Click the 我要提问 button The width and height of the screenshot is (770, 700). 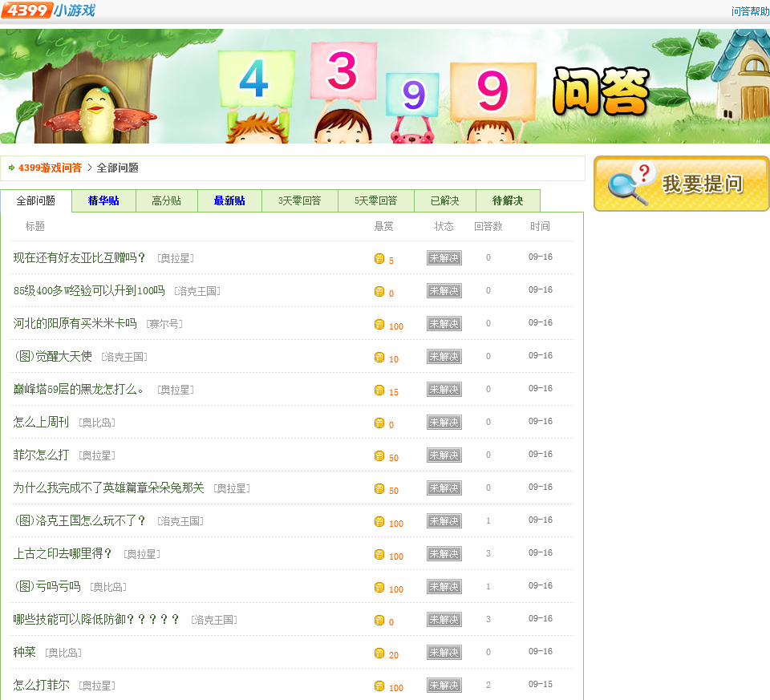[x=682, y=184]
